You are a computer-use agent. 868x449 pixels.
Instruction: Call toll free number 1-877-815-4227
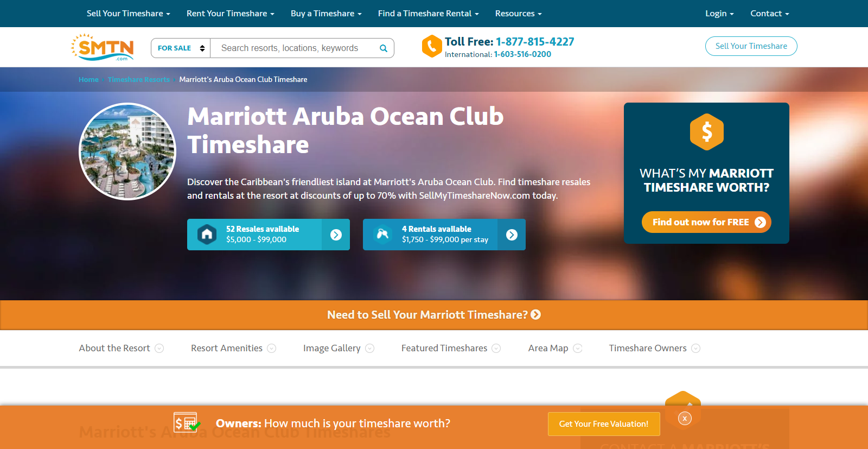[535, 42]
